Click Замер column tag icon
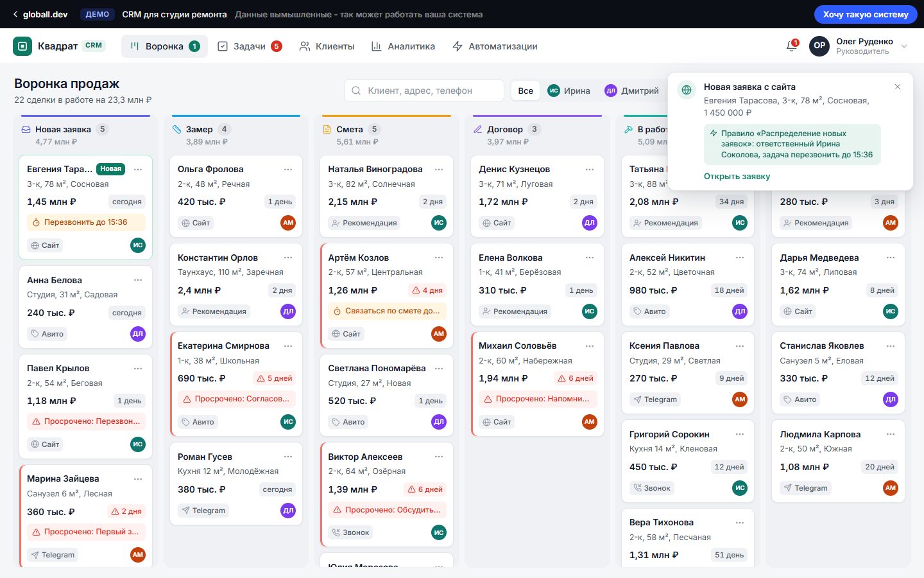Image resolution: width=924 pixels, height=578 pixels. coord(177,129)
